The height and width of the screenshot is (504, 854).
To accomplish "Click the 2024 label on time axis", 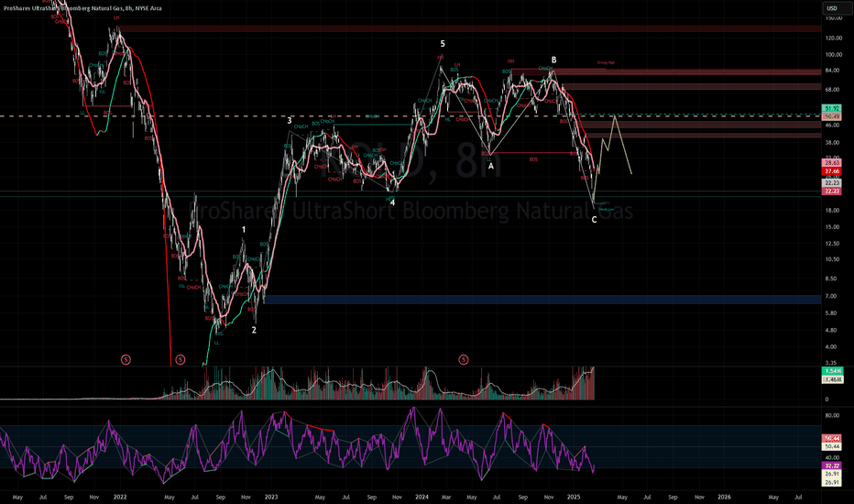I will click(x=422, y=497).
